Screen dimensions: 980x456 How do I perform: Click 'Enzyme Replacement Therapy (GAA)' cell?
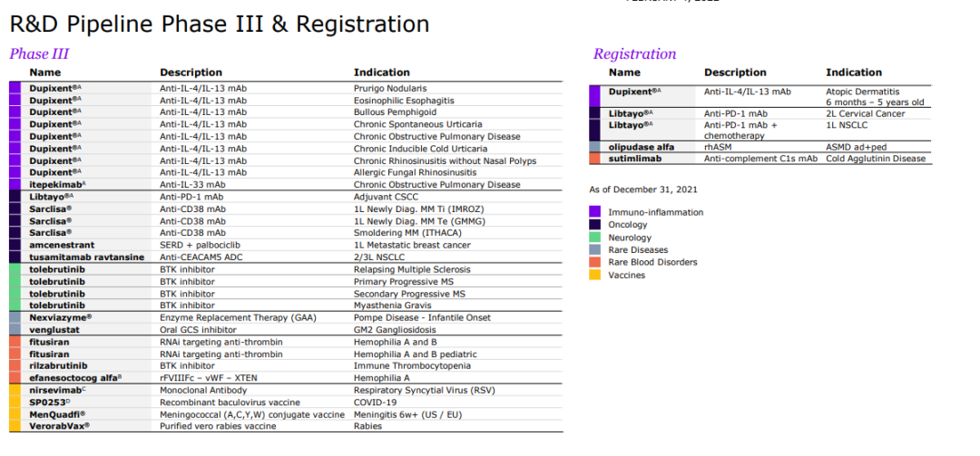tap(238, 317)
